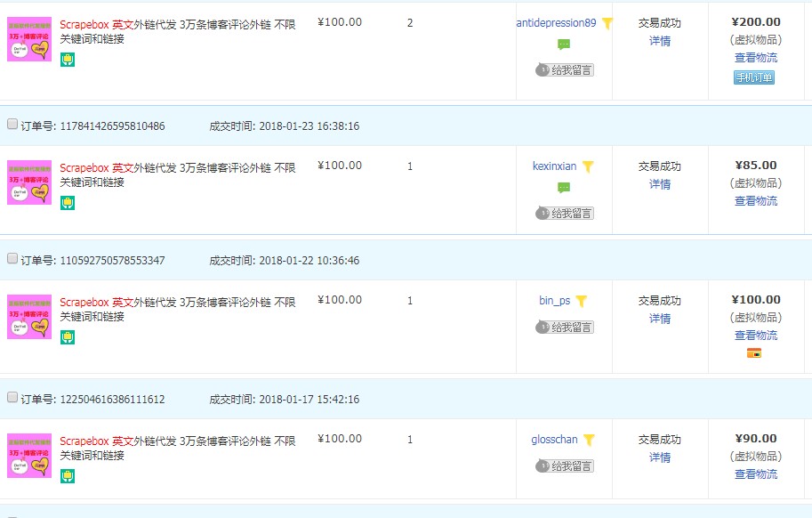Click the product thumbnail in bin_ps's order row

pyautogui.click(x=28, y=318)
